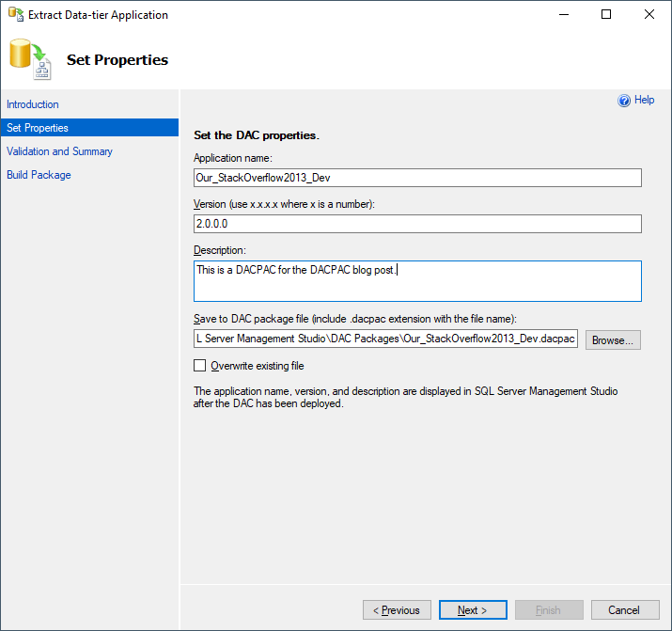672x631 pixels.
Task: Maximize the wizard window
Action: [606, 14]
